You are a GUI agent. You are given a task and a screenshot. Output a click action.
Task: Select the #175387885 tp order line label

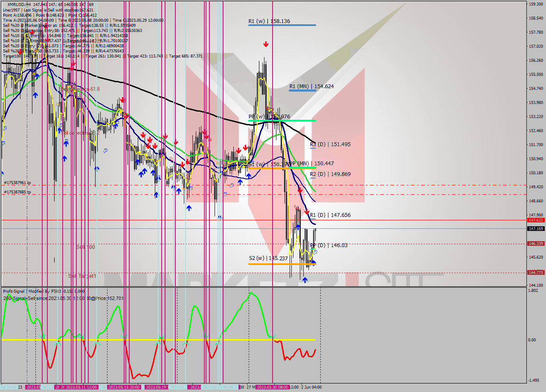pyautogui.click(x=17, y=192)
